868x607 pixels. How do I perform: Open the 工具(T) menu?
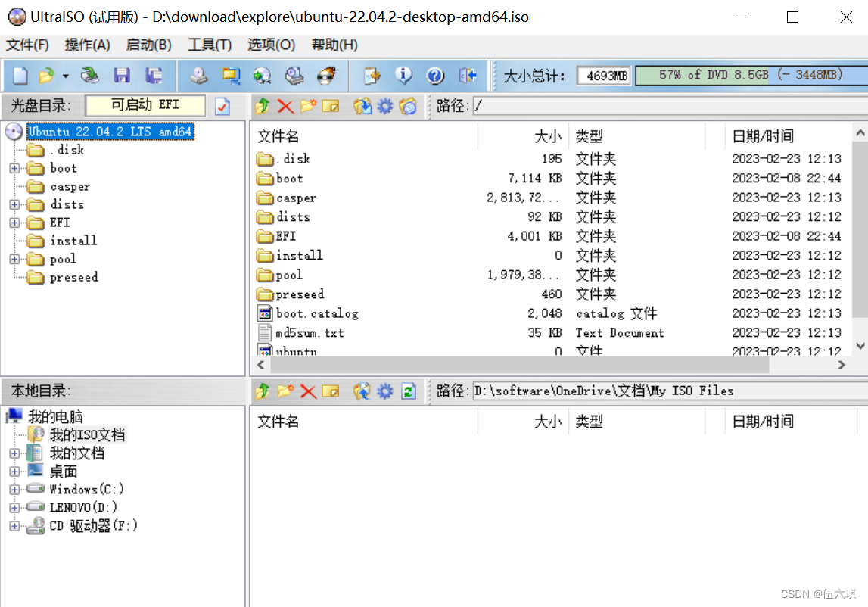210,45
